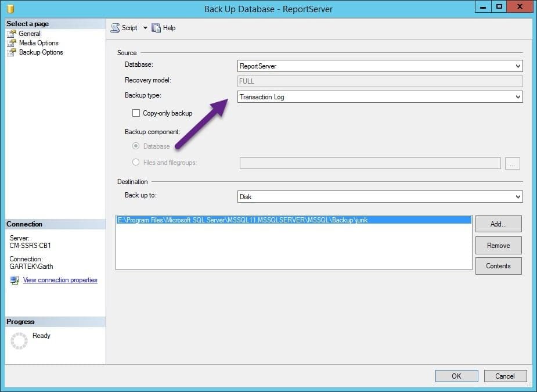Click the General page icon
Screen dimensions: 537x392
[x=12, y=34]
